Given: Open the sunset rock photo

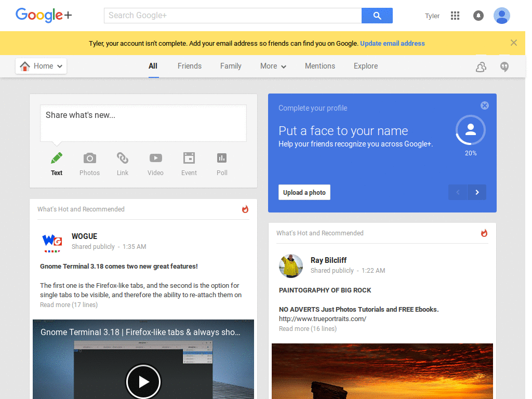Looking at the screenshot, I should click(382, 371).
